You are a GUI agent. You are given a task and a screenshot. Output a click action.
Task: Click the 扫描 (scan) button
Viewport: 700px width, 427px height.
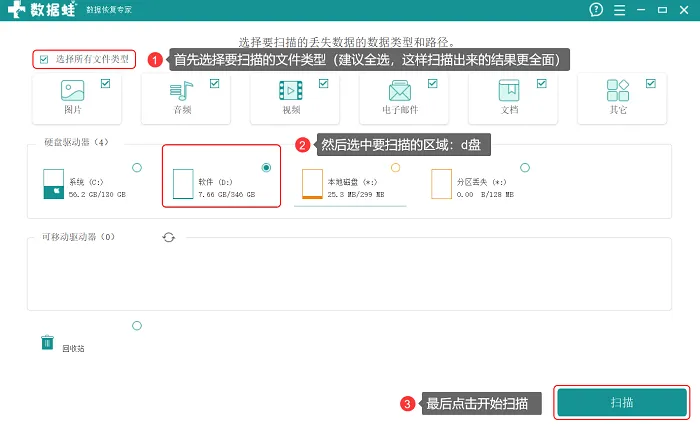click(x=622, y=402)
